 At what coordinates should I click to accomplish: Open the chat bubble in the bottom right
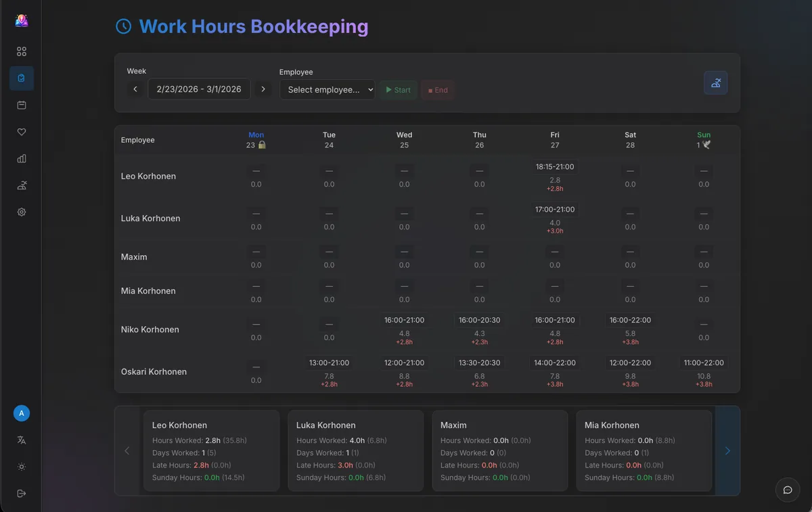(787, 490)
